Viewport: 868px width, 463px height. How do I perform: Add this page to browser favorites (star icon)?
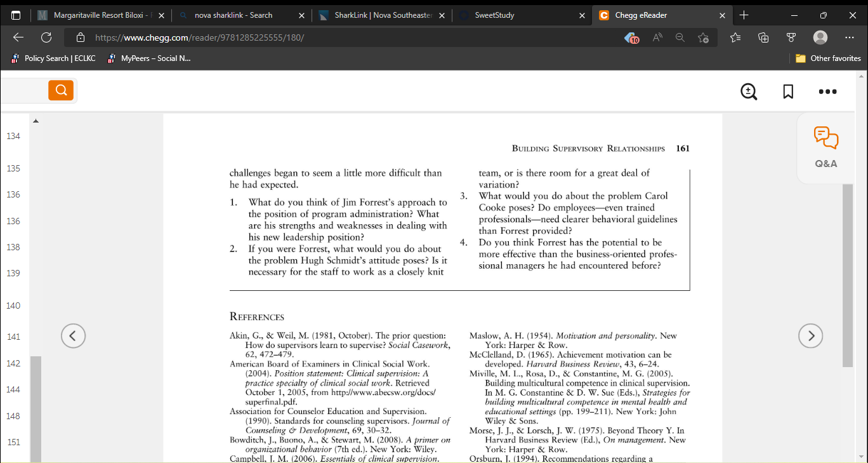click(703, 37)
